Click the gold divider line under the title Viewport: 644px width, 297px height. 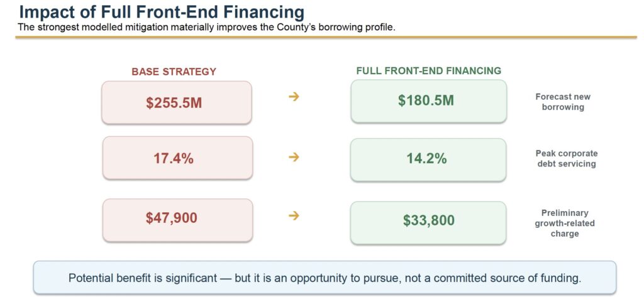(x=326, y=37)
